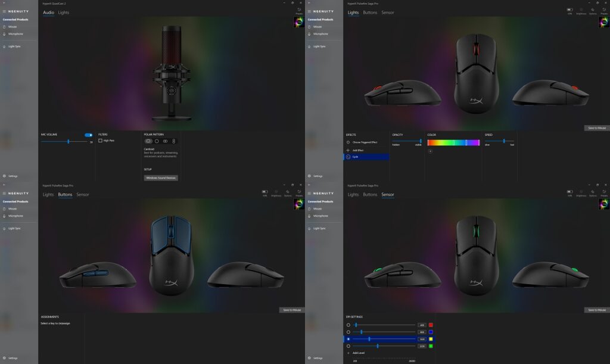610x364 pixels.
Task: Open Presets icon in Sensor tab window
Action: [604, 193]
